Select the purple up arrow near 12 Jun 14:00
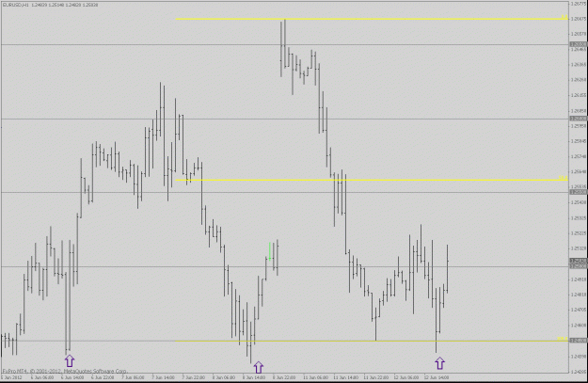The width and height of the screenshot is (588, 383). tap(440, 363)
